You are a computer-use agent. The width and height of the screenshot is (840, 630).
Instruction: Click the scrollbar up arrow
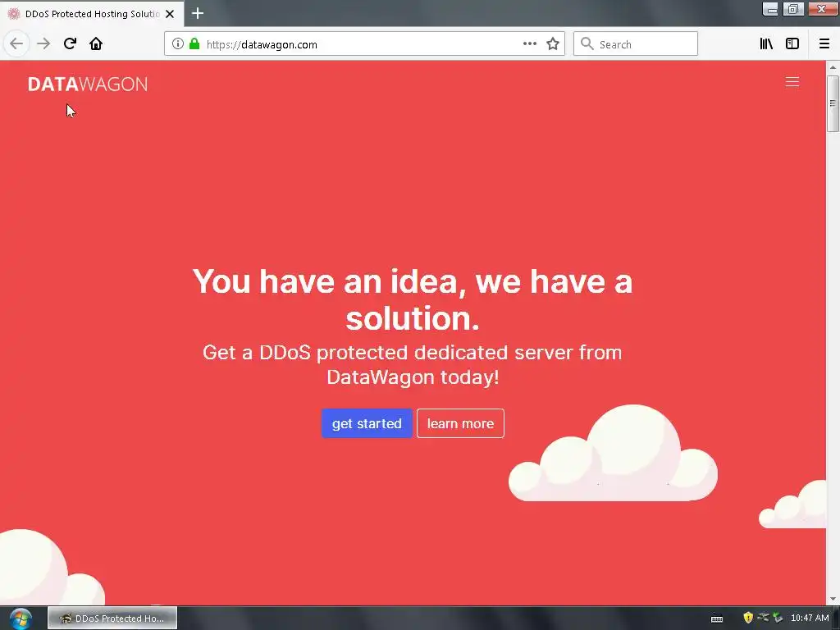[833, 67]
